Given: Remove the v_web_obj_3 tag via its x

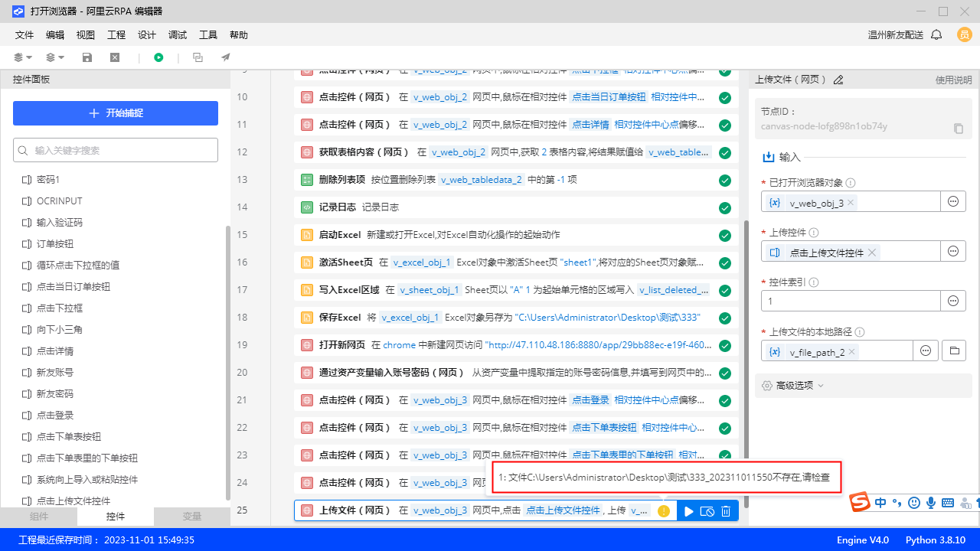Looking at the screenshot, I should click(x=851, y=203).
